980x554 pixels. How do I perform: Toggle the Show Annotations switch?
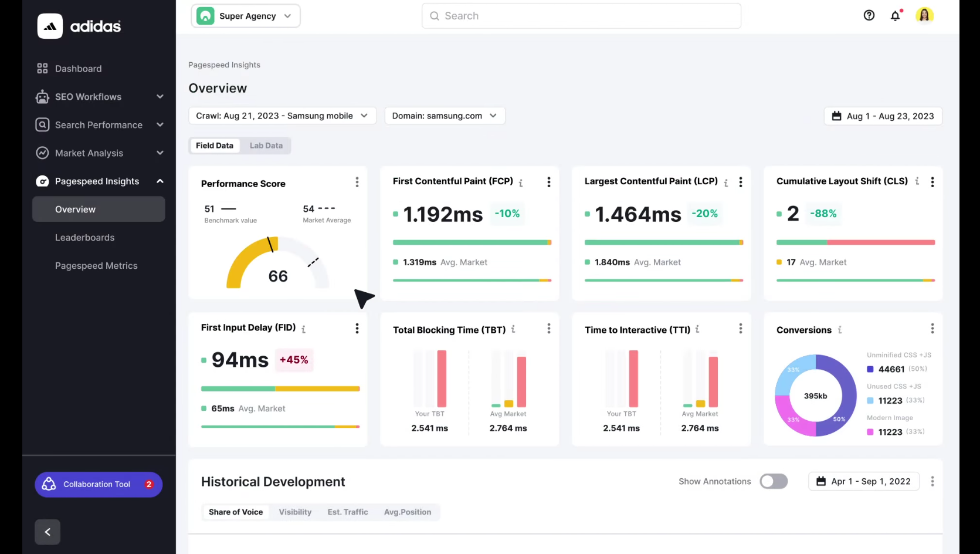774,481
